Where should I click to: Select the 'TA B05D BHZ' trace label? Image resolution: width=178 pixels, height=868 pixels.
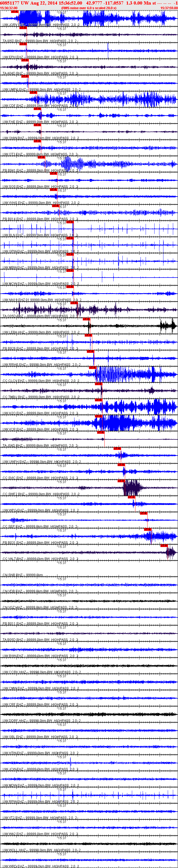point(40,640)
